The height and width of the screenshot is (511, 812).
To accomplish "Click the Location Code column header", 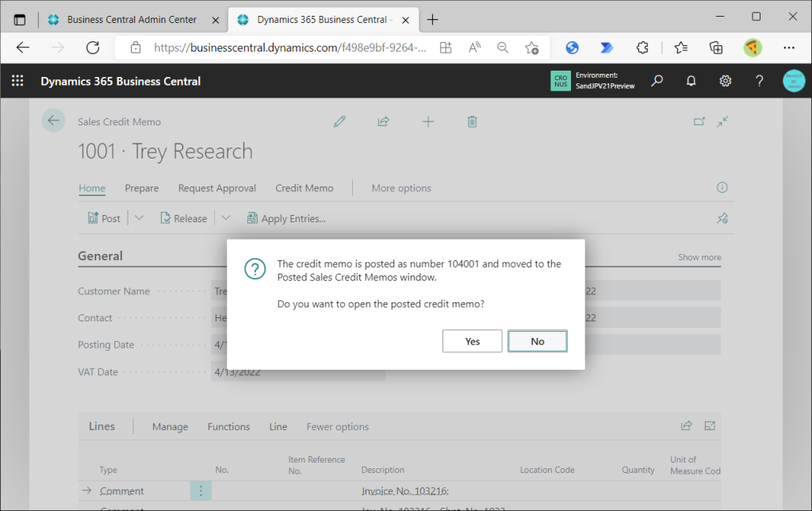I will coord(547,470).
